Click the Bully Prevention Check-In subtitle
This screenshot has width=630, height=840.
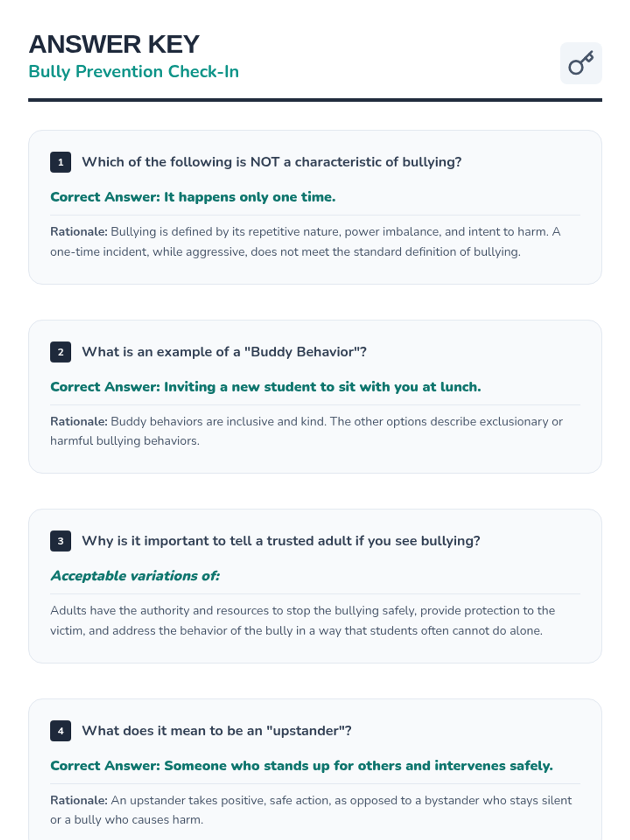click(133, 71)
